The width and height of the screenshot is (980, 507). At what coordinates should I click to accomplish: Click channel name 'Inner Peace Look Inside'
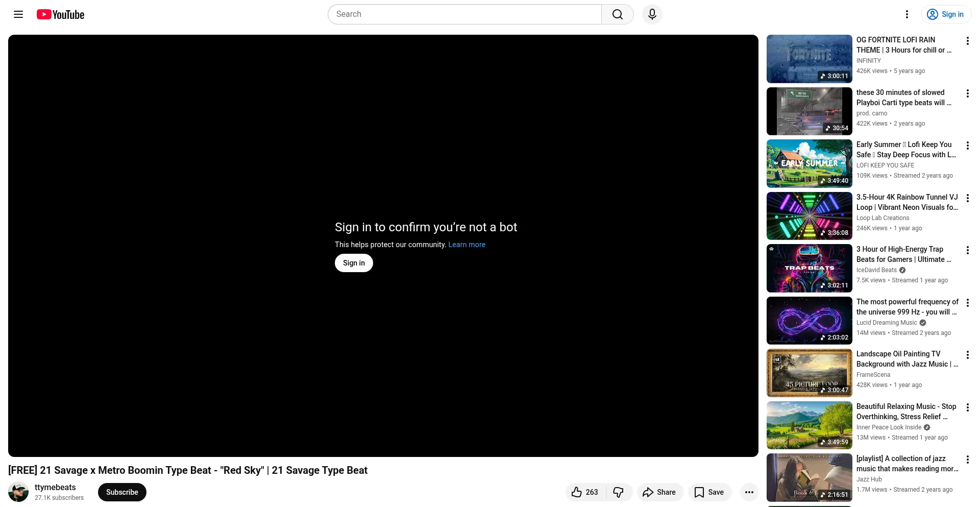point(889,427)
